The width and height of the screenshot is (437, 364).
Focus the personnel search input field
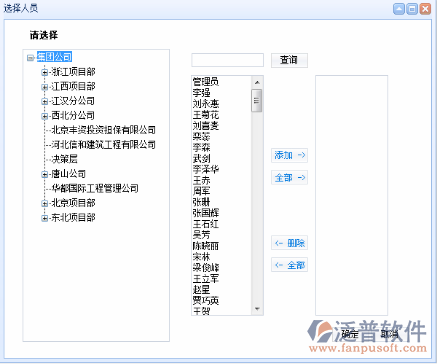tap(227, 60)
